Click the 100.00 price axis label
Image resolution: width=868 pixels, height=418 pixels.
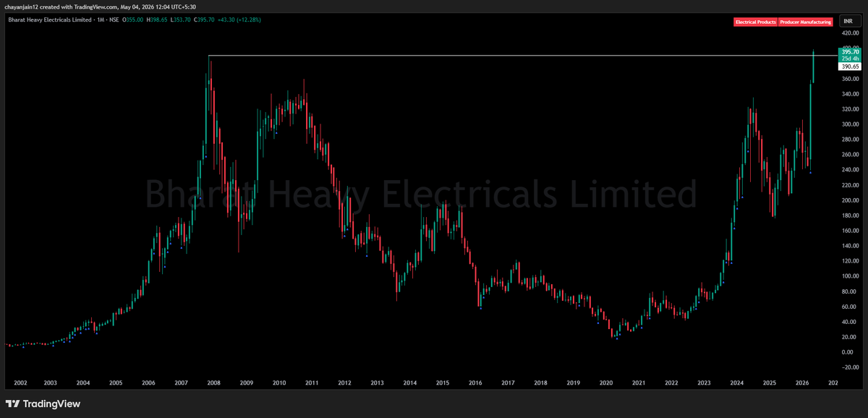850,276
